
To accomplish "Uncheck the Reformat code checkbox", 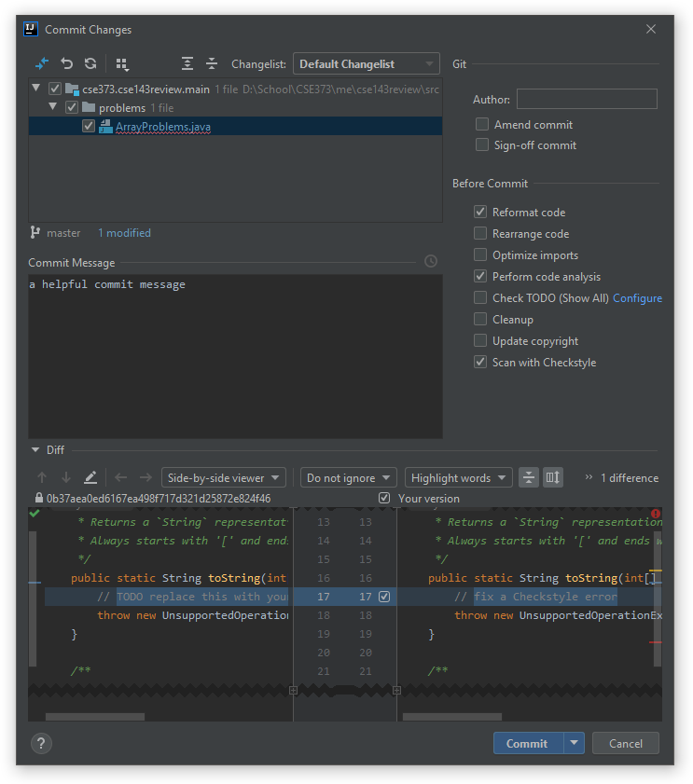I will click(480, 212).
